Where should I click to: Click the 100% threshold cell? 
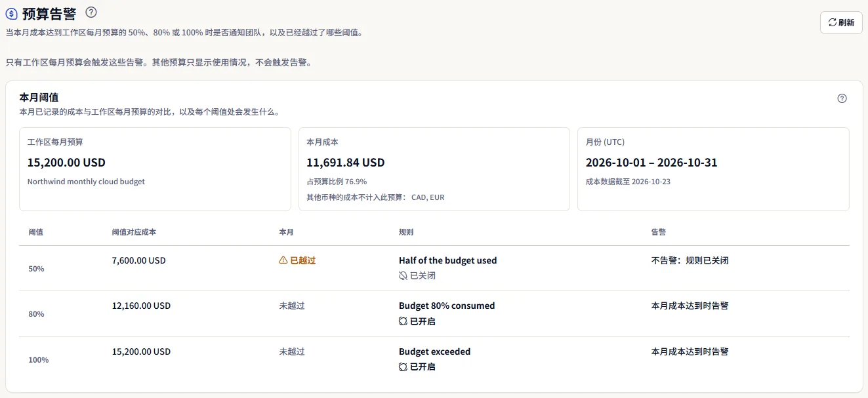tap(39, 360)
